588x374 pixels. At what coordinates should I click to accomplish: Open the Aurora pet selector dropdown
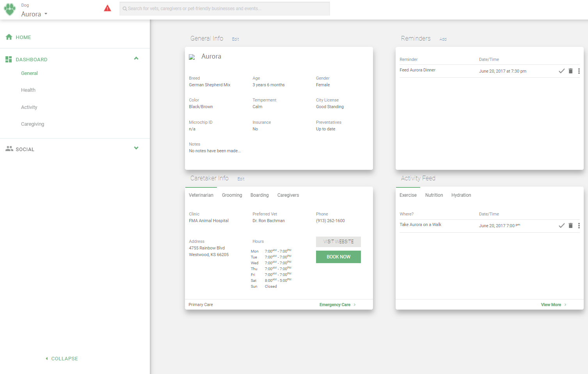click(x=34, y=14)
